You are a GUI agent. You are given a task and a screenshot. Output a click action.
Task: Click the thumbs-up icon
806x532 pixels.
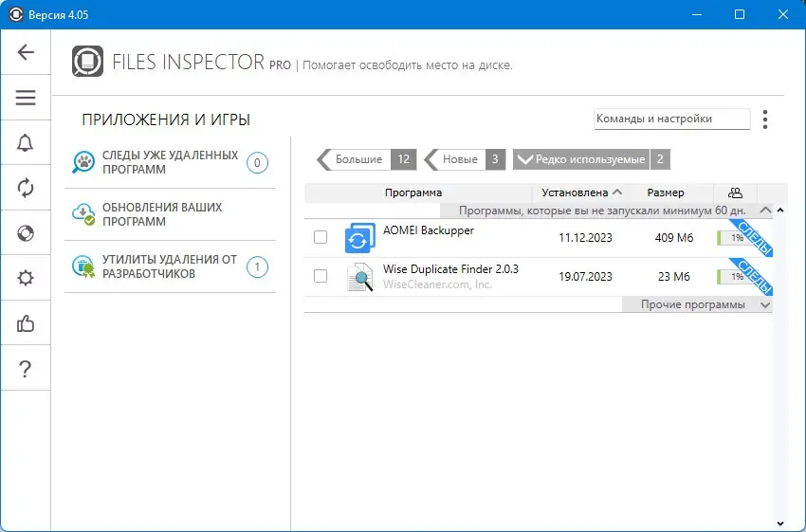[x=26, y=323]
